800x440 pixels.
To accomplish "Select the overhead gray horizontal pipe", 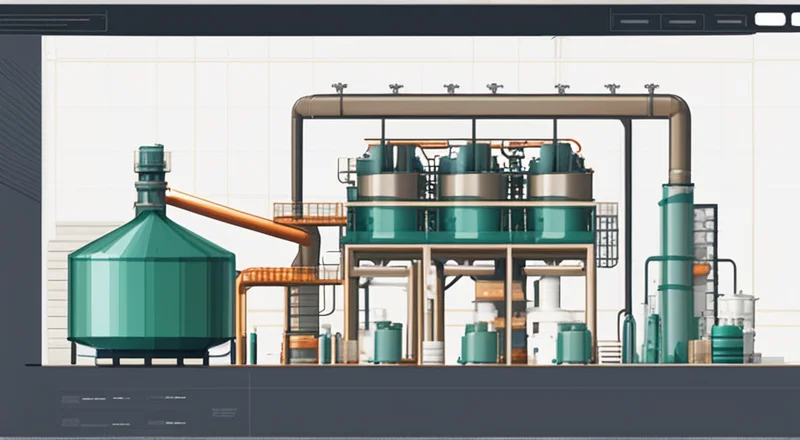I will (480, 106).
